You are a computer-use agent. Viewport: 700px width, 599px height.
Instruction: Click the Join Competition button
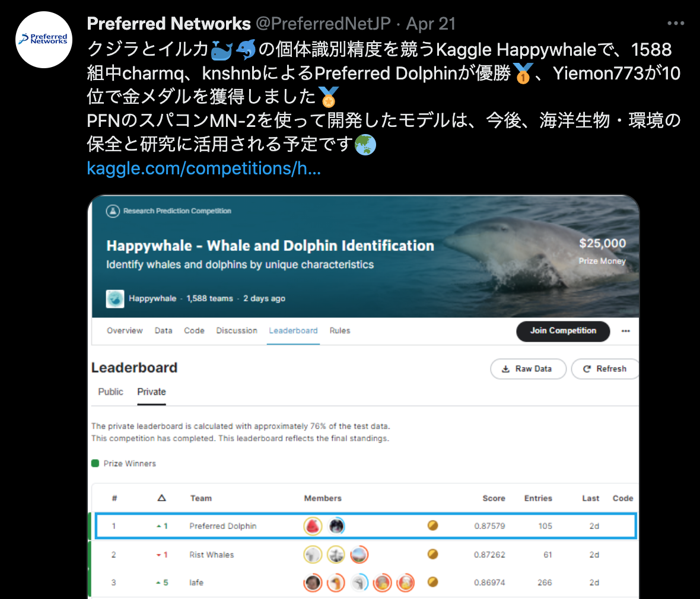tap(563, 331)
